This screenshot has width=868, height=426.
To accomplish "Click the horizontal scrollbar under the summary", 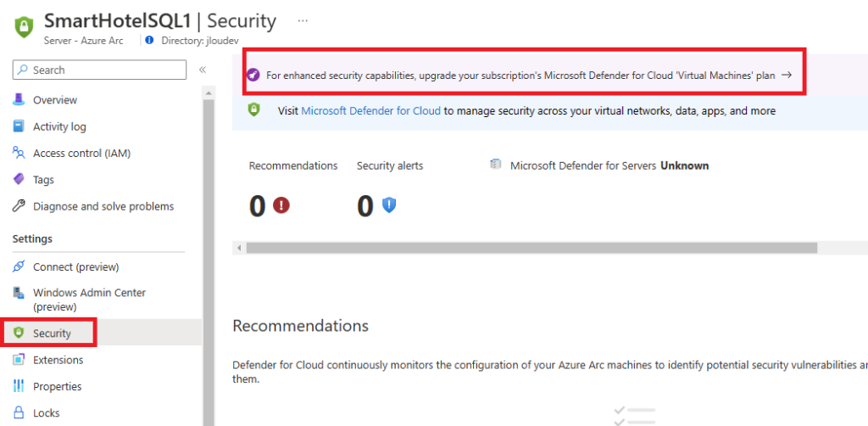I will tap(531, 248).
